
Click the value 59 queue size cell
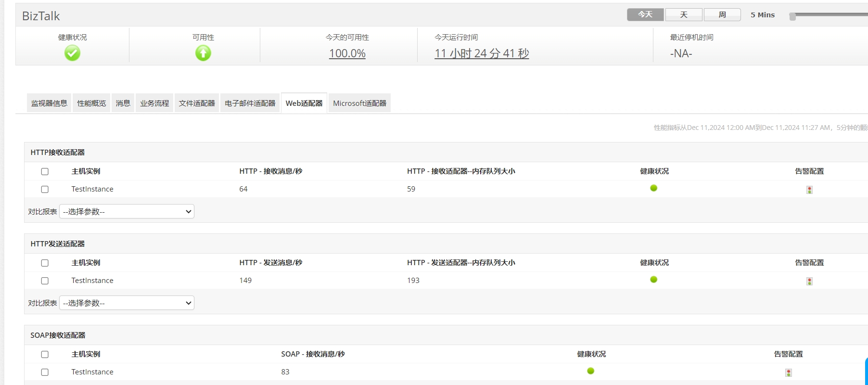coord(411,189)
